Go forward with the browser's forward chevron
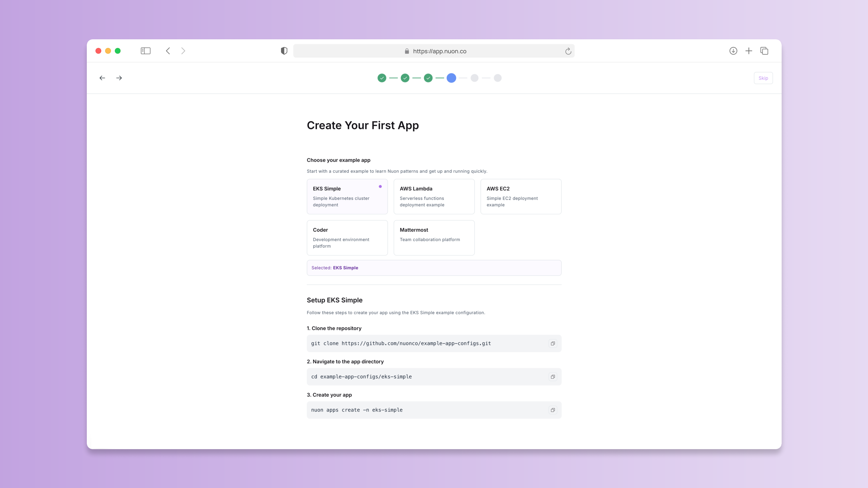 pos(183,51)
